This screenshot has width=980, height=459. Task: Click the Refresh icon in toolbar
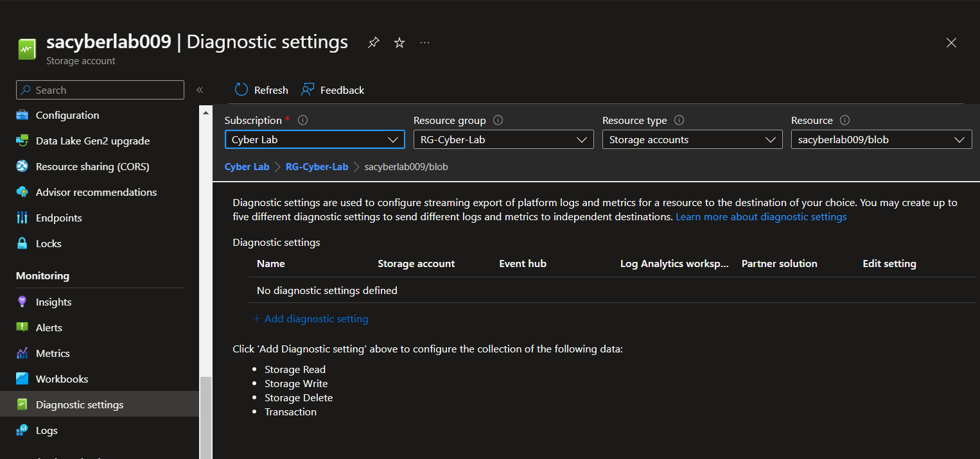(241, 90)
